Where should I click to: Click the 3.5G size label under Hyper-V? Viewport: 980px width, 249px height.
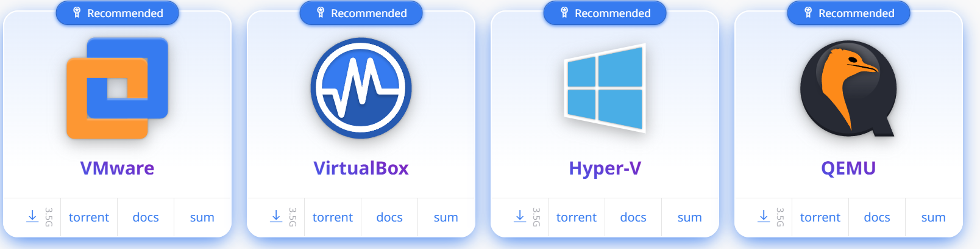click(536, 217)
